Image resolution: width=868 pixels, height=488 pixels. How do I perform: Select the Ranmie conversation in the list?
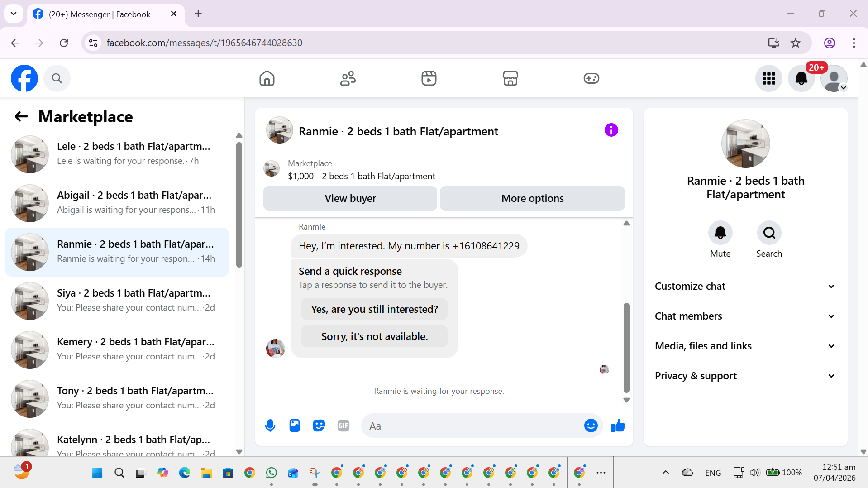click(117, 252)
